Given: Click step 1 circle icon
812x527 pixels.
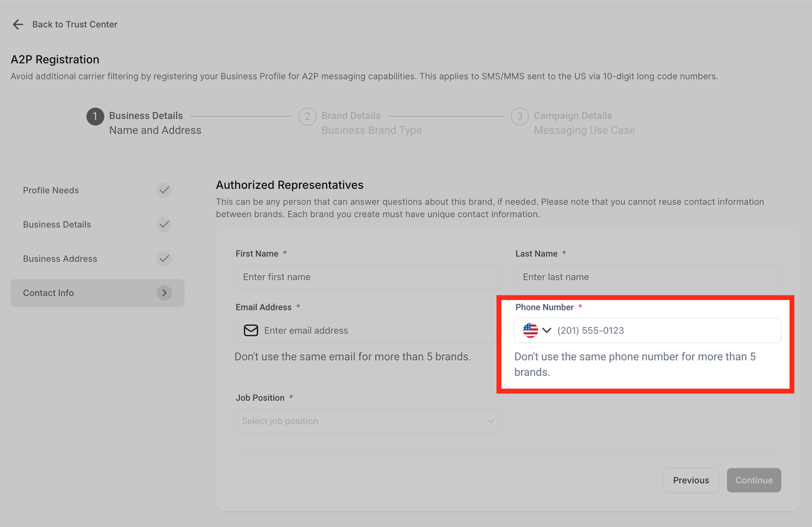Looking at the screenshot, I should [x=95, y=116].
